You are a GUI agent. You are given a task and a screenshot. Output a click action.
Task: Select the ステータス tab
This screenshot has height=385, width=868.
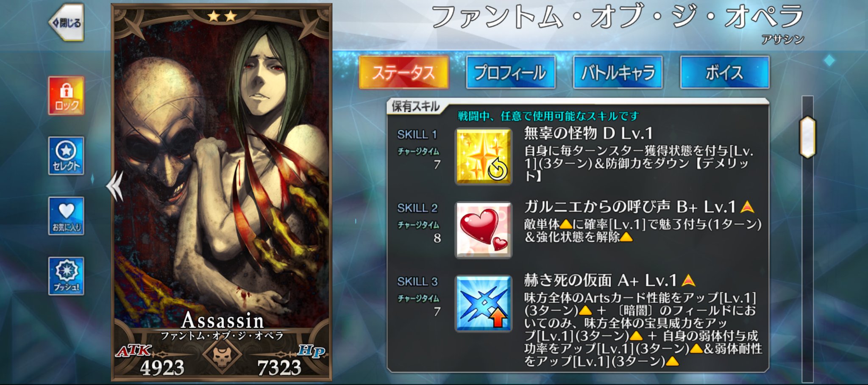(403, 72)
